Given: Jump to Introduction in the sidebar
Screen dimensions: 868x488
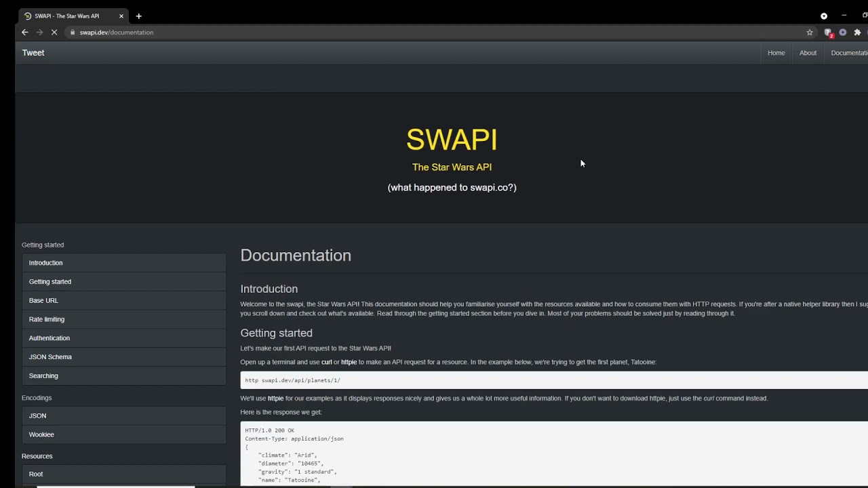Looking at the screenshot, I should tap(124, 263).
